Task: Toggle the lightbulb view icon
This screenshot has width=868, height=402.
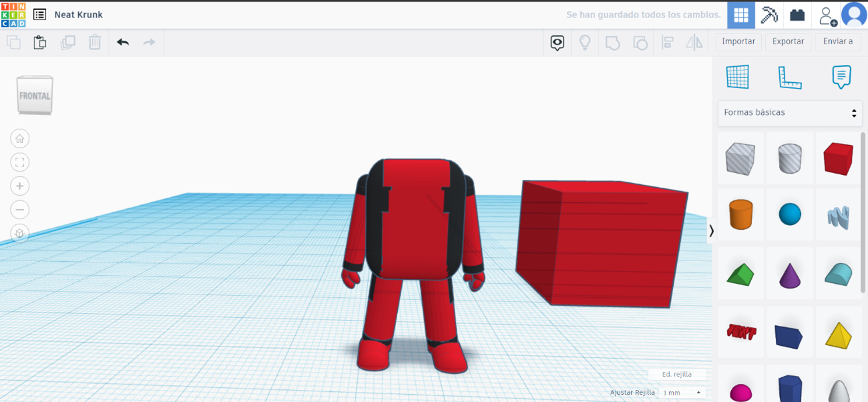Action: [584, 41]
